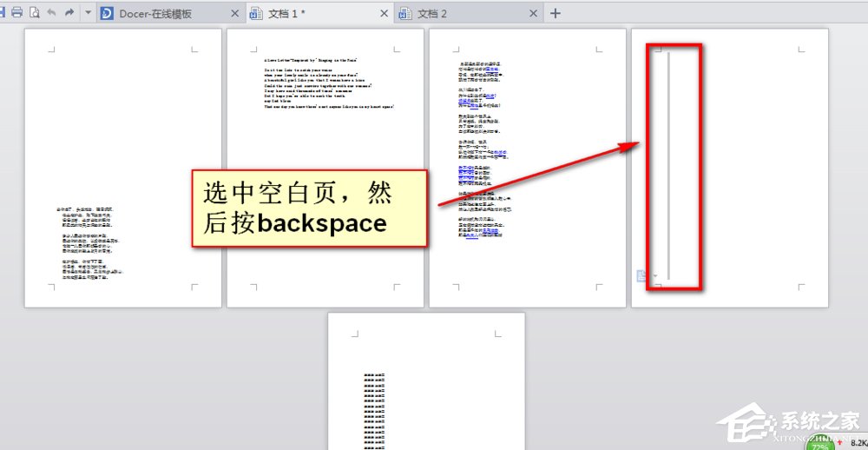This screenshot has height=450, width=868.
Task: Click the Undo arrow icon
Action: tap(51, 12)
